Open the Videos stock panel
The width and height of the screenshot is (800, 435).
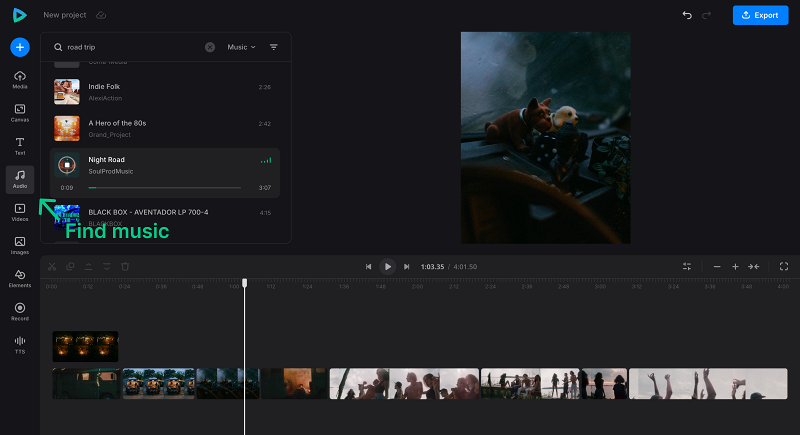tap(20, 213)
